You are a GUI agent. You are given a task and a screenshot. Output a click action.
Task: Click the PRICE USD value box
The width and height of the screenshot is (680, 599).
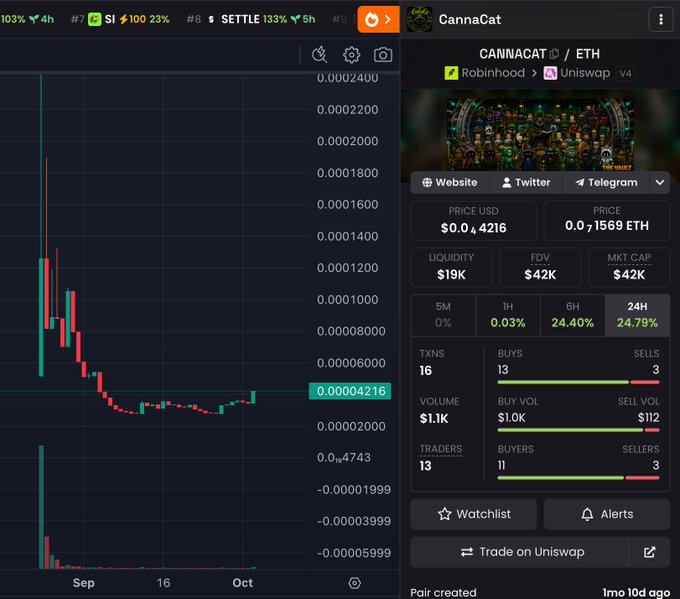[474, 220]
